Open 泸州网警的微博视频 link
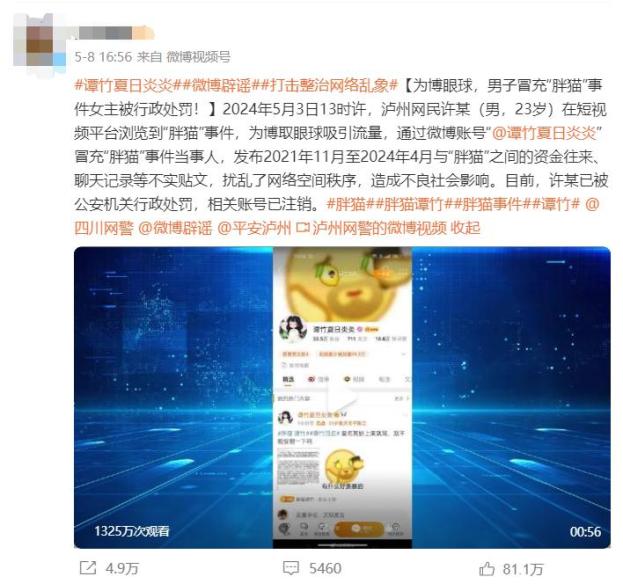 (x=379, y=228)
